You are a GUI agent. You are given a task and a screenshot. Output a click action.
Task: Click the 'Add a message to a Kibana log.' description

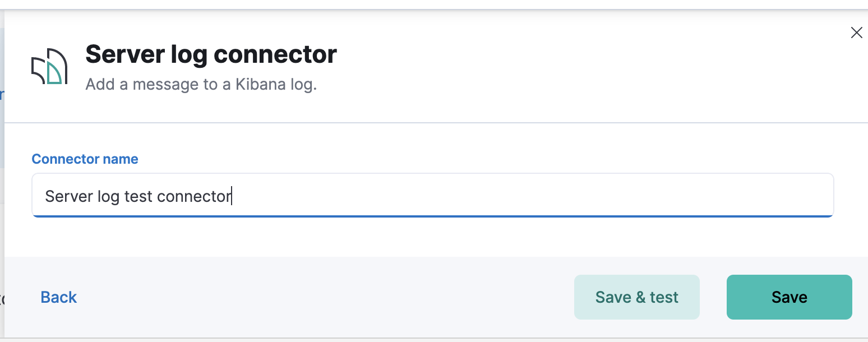click(x=201, y=85)
